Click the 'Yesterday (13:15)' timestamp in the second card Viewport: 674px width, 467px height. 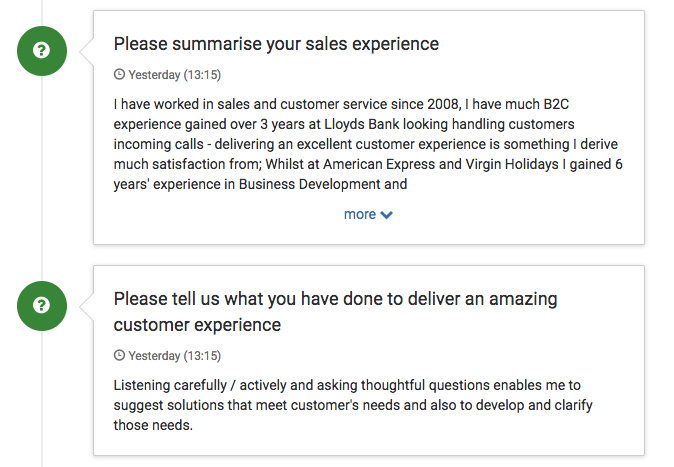[x=175, y=356]
